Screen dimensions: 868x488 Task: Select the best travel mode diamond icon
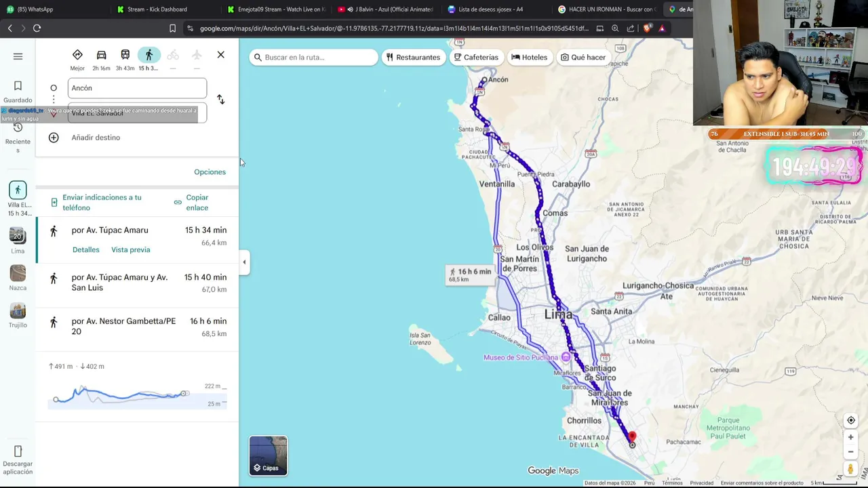pyautogui.click(x=77, y=55)
